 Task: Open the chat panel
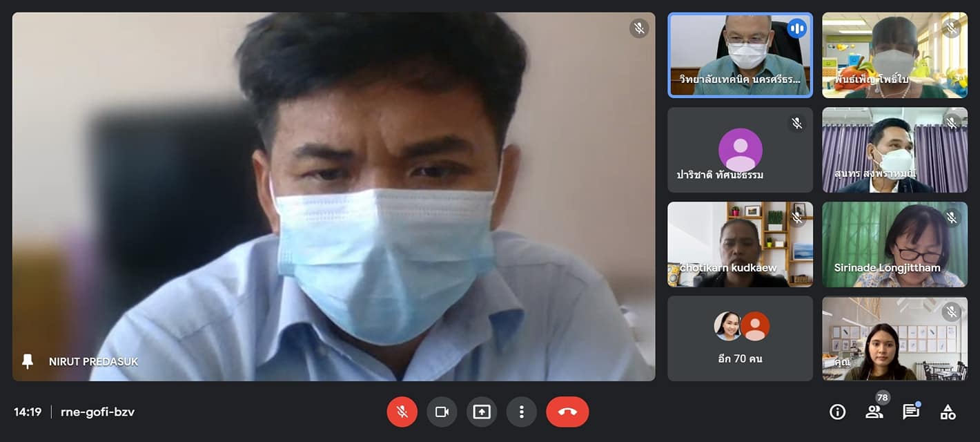(x=911, y=412)
